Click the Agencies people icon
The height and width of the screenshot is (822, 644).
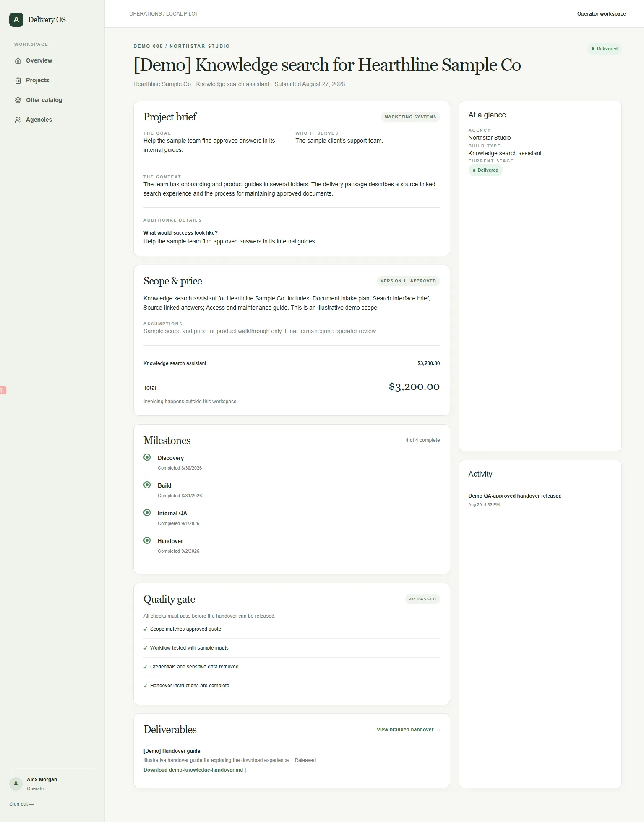(x=18, y=120)
